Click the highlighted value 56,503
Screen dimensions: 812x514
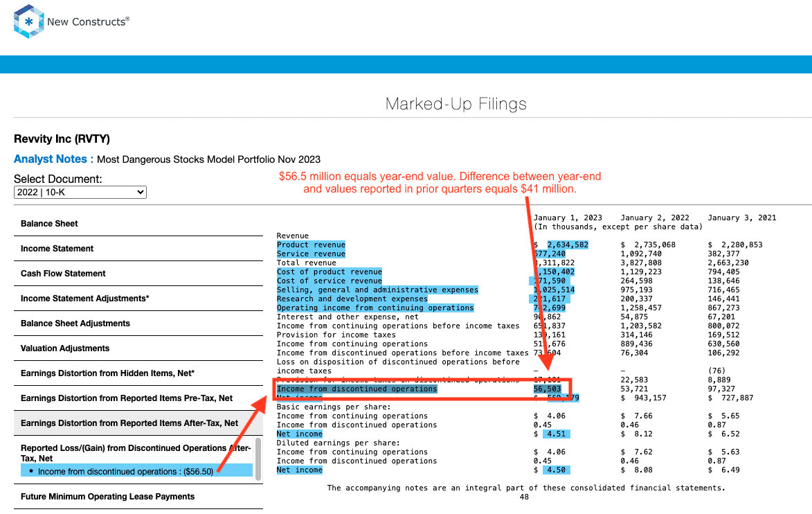(548, 389)
